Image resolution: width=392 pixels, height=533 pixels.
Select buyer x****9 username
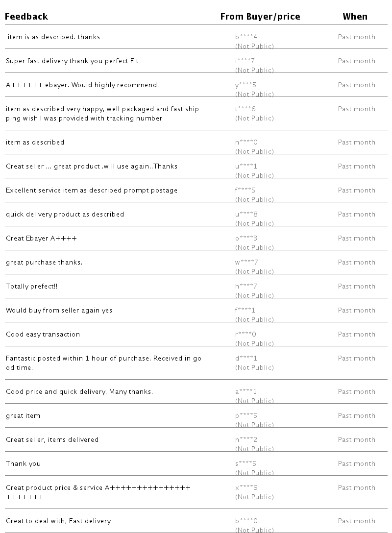coord(246,487)
